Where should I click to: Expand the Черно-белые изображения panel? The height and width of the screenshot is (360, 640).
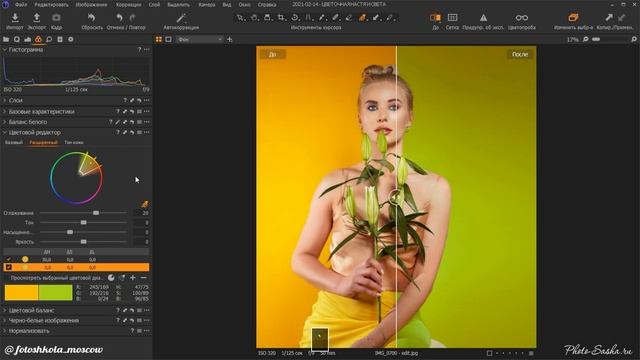(x=5, y=321)
